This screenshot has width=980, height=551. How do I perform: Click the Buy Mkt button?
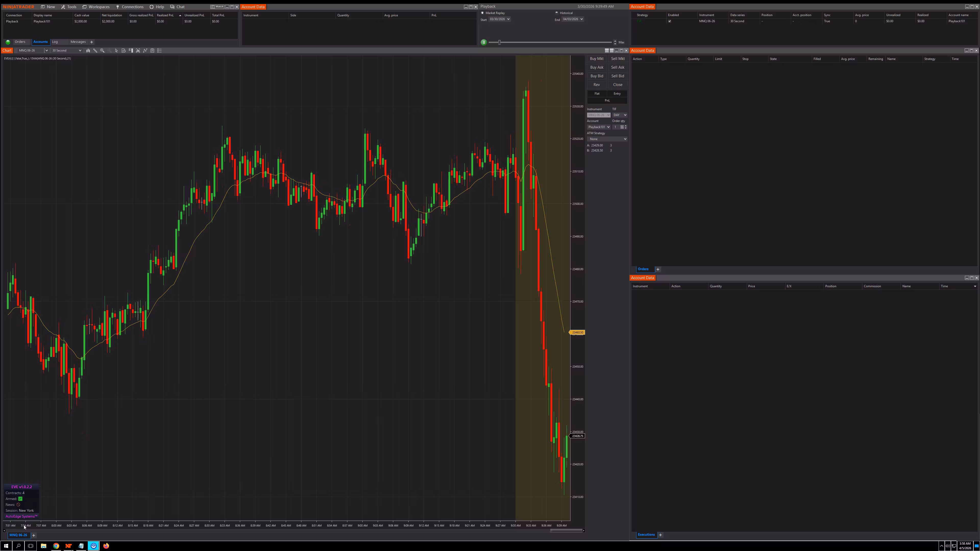tap(596, 59)
